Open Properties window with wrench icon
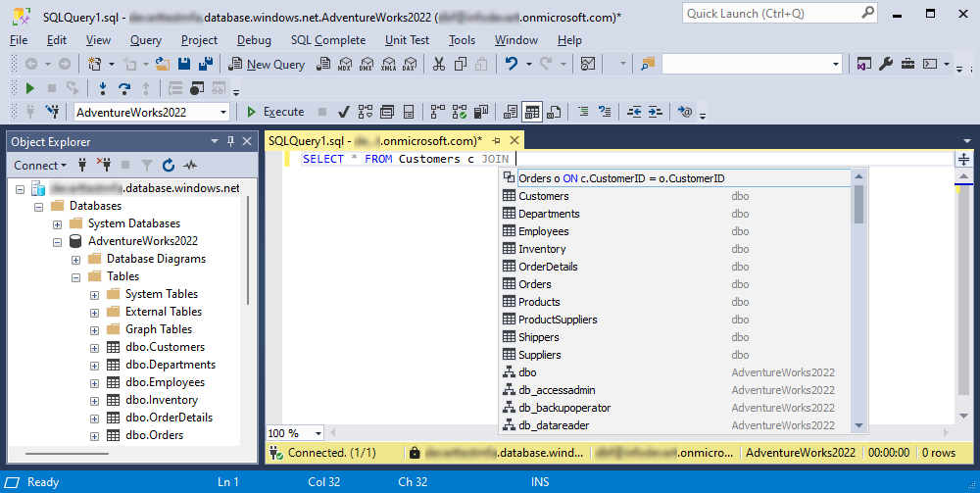The image size is (980, 493). pos(886,64)
